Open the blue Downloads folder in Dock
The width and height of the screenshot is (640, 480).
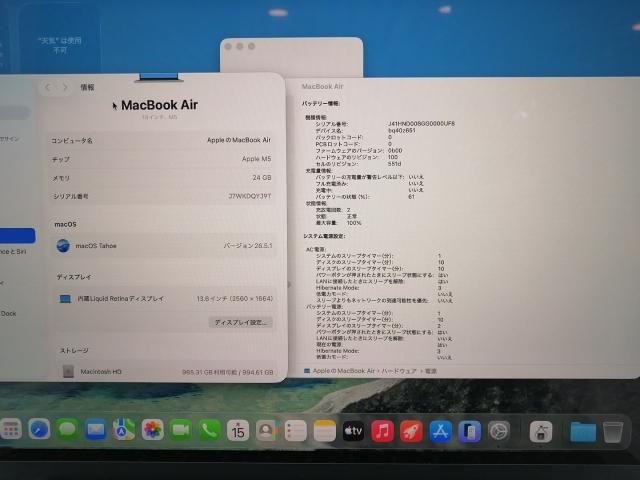[x=583, y=432]
